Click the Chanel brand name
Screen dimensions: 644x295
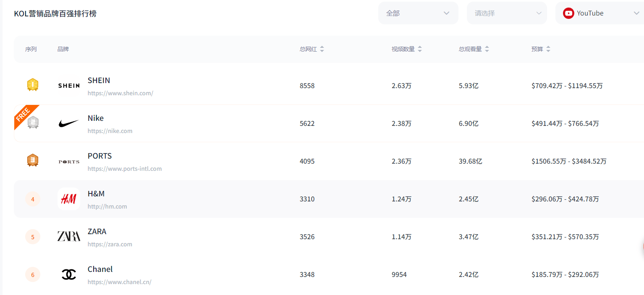(100, 269)
